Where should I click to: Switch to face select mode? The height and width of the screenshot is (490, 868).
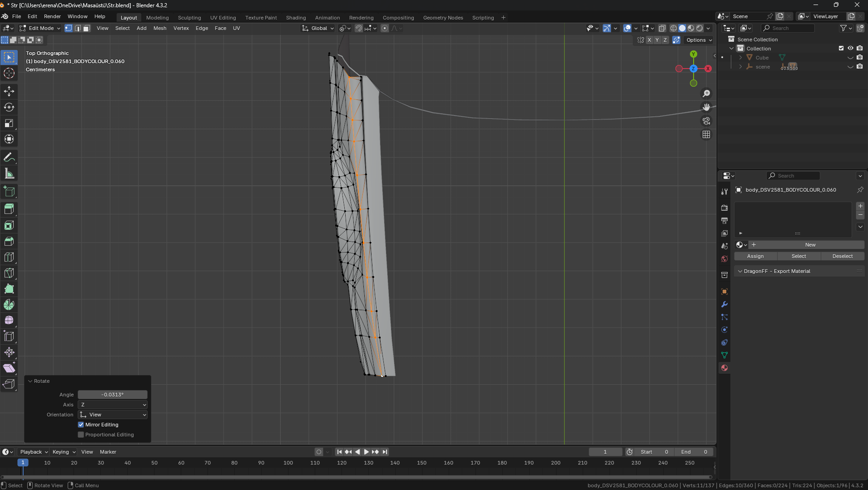86,28
